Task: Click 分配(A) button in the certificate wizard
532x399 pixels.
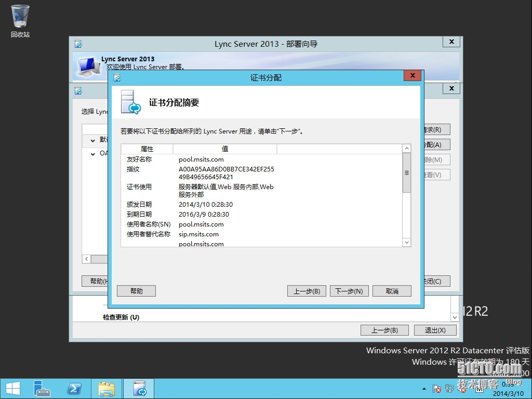Action: [437, 145]
